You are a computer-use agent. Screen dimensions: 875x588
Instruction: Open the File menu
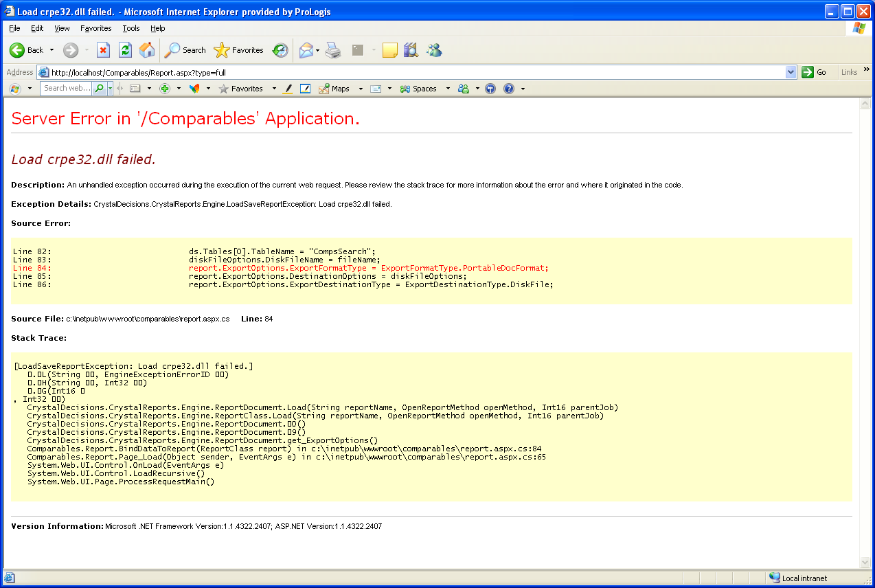pyautogui.click(x=14, y=28)
